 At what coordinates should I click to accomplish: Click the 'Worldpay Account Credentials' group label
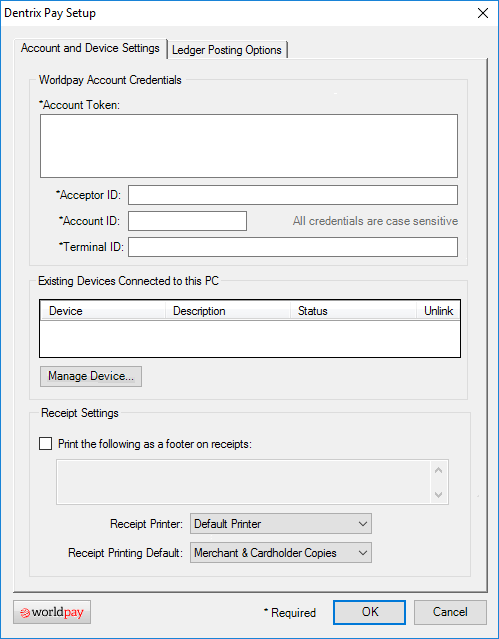[110, 80]
